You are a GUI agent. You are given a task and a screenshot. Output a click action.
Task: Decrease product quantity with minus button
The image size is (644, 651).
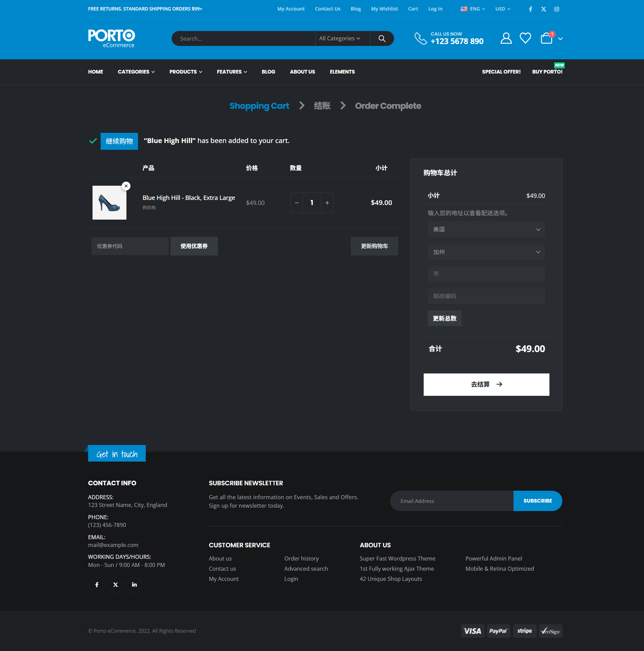tap(297, 203)
